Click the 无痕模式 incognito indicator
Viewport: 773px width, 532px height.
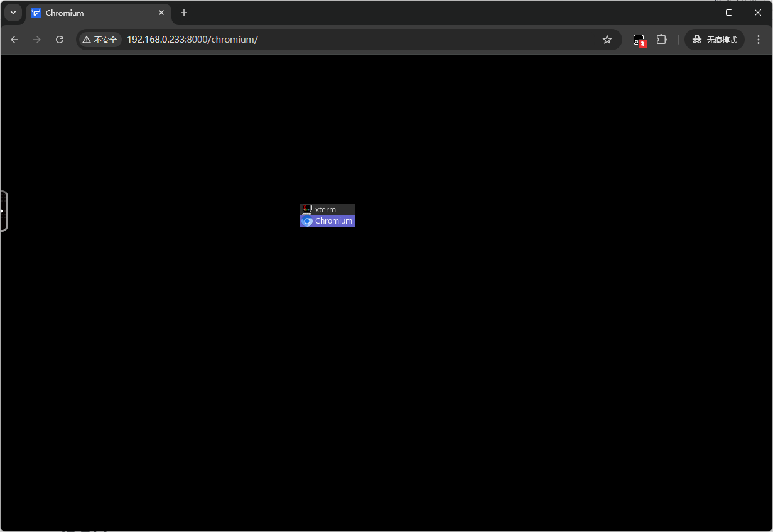[715, 40]
